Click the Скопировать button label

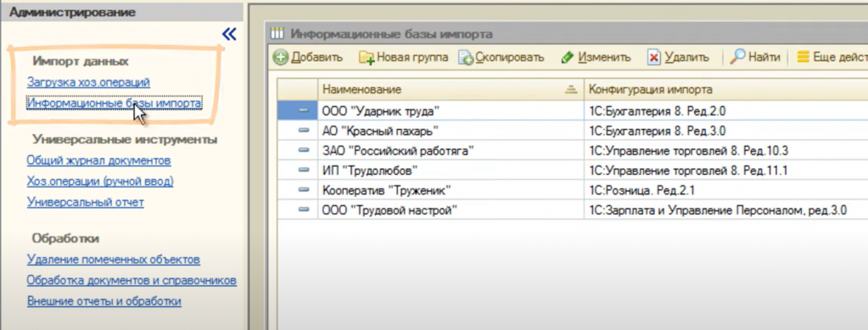[510, 58]
